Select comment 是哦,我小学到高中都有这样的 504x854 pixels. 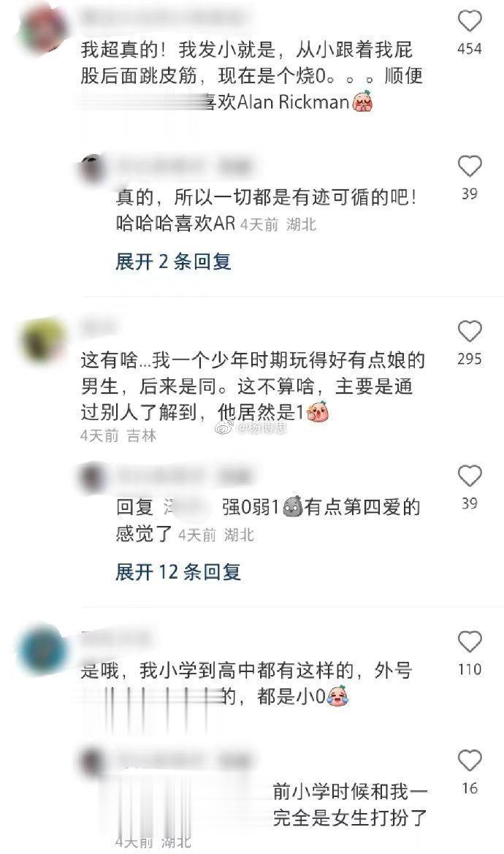coord(246,684)
